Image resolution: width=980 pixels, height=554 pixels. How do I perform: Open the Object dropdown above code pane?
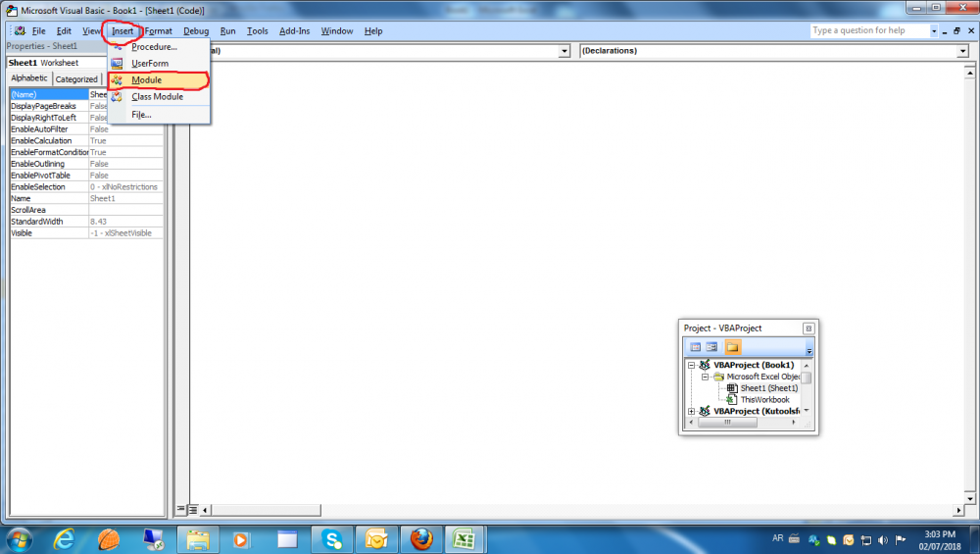[x=563, y=51]
